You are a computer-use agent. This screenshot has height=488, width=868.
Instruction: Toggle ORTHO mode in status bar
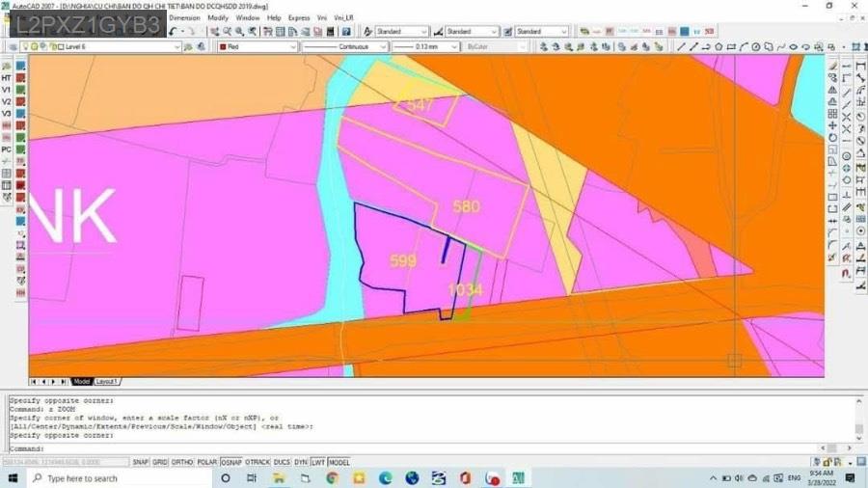tap(182, 462)
